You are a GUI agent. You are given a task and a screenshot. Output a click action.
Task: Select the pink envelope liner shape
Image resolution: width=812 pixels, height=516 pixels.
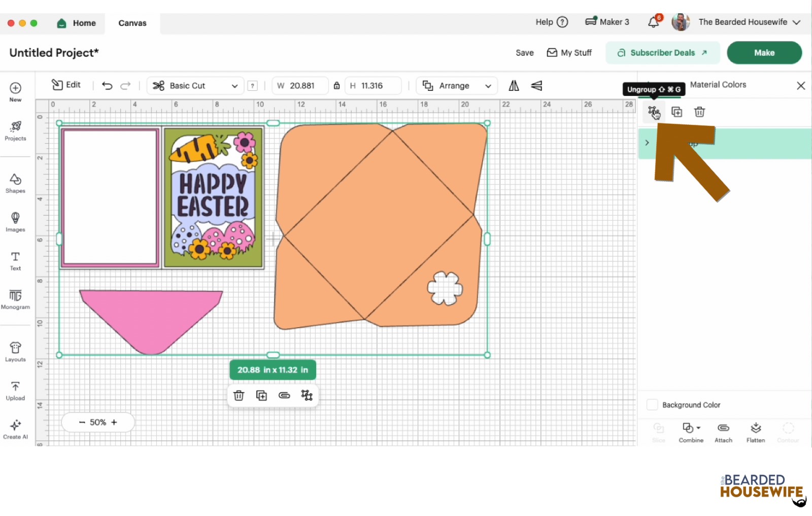point(151,322)
